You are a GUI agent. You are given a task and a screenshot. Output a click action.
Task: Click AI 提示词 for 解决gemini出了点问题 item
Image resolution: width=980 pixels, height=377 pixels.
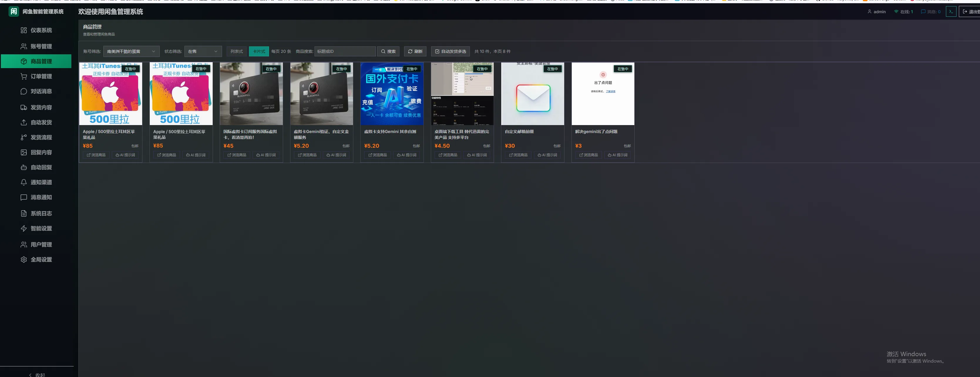(618, 155)
